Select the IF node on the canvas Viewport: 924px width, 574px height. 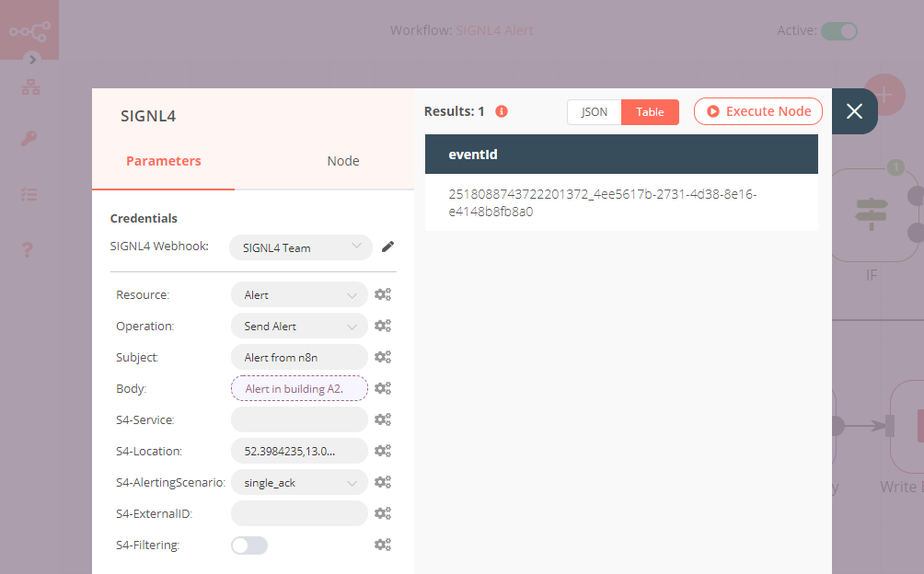872,215
